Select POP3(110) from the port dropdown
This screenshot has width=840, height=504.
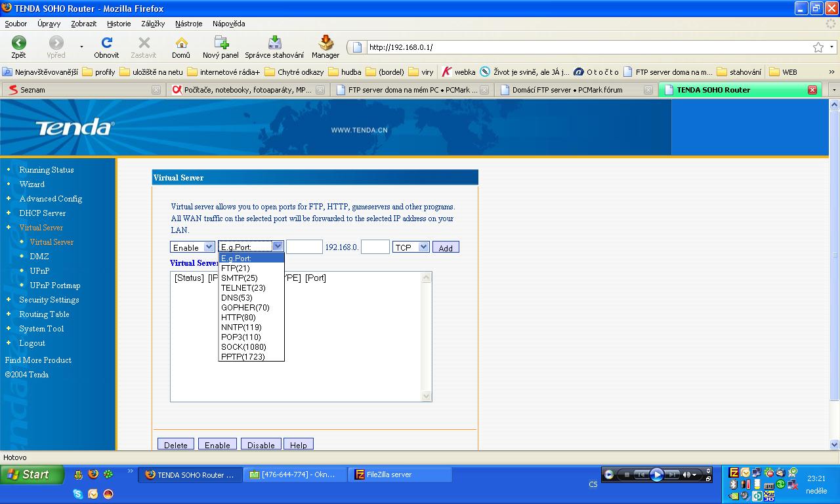[251, 337]
